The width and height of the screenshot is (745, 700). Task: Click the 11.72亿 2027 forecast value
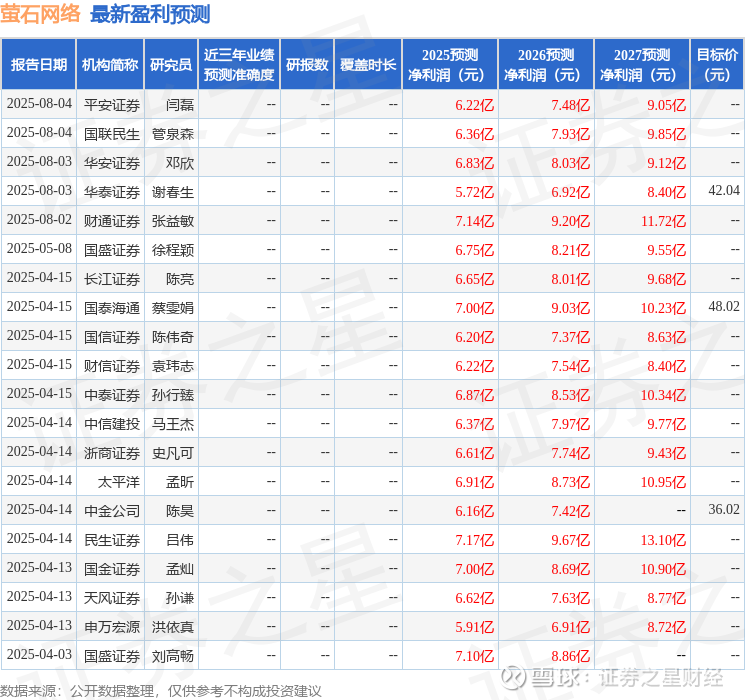[x=663, y=221]
